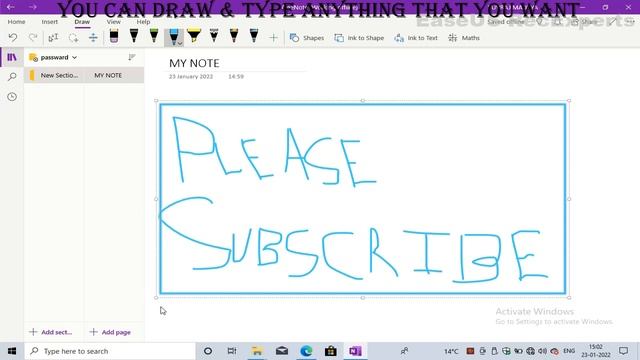The width and height of the screenshot is (640, 360).
Task: Open the Windows Start menu
Action: (12, 351)
